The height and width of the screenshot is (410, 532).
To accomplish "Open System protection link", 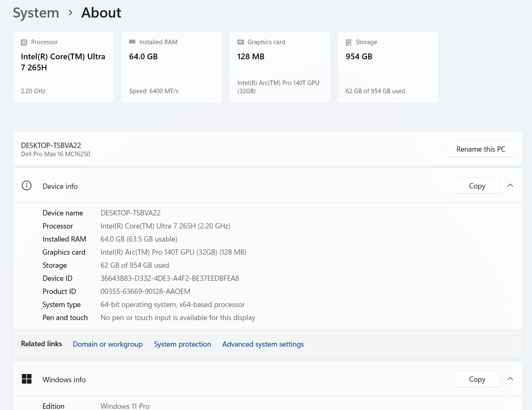I will pos(182,344).
